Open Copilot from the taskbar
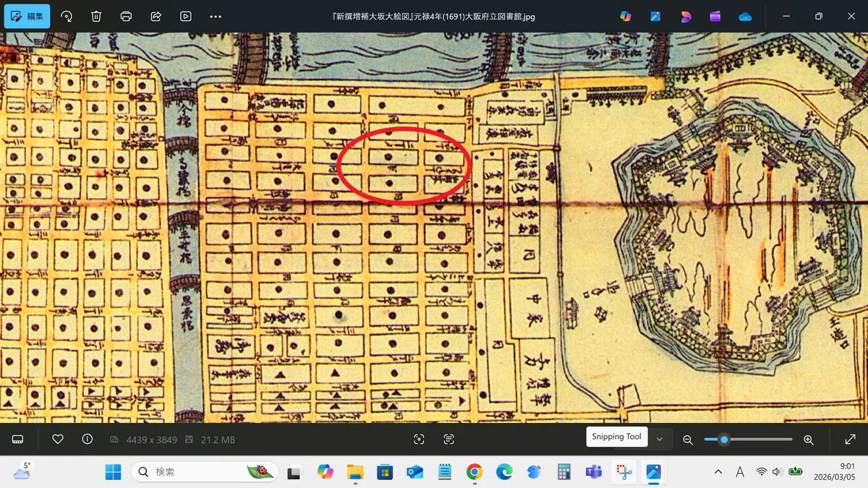The width and height of the screenshot is (868, 488). tap(325, 472)
